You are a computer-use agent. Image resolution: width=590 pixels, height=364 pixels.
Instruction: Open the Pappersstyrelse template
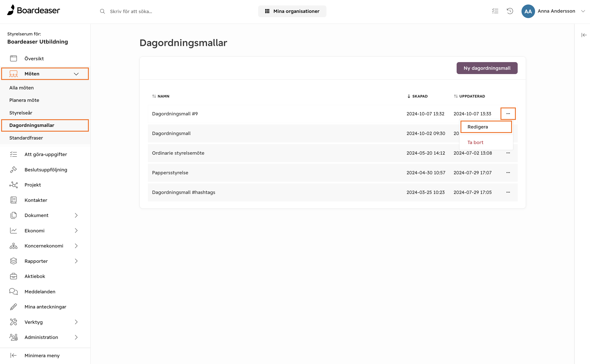170,173
